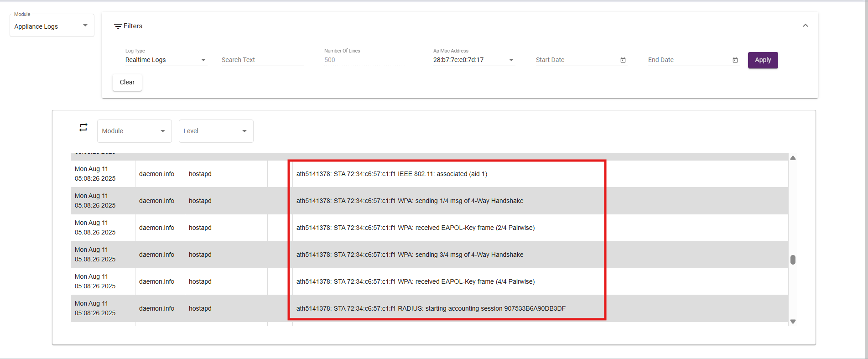Click daemon.info in the 4/4 Pairwise row
The width and height of the screenshot is (868, 359).
click(156, 281)
